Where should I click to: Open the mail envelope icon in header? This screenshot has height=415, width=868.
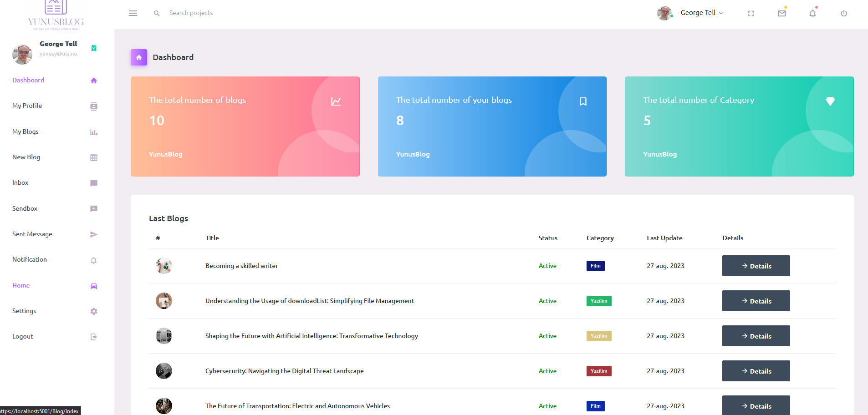(x=782, y=14)
